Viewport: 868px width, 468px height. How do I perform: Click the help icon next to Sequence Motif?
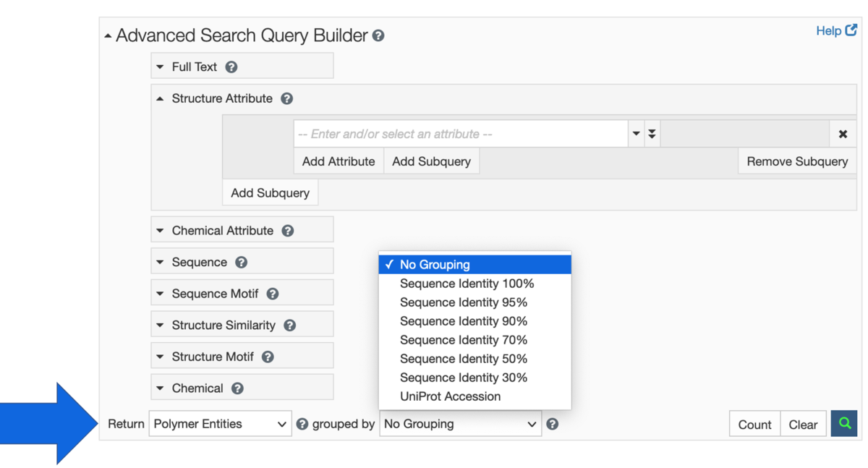coord(272,293)
